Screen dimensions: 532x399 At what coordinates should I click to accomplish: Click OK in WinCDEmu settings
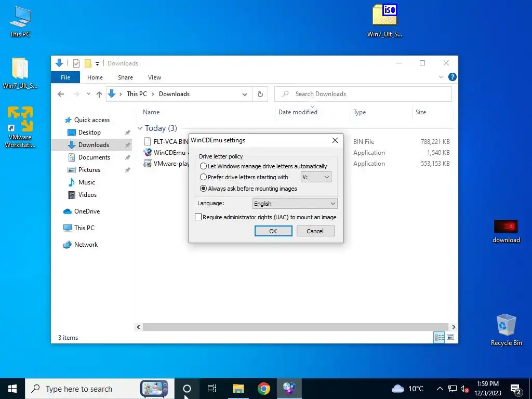coord(273,231)
